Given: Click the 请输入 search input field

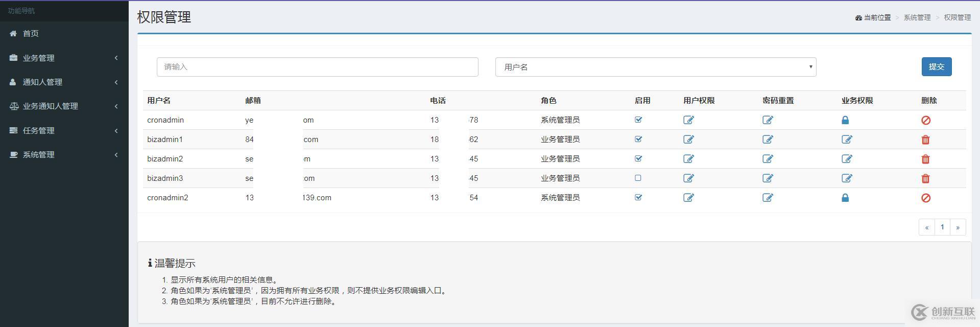Looking at the screenshot, I should pos(317,67).
